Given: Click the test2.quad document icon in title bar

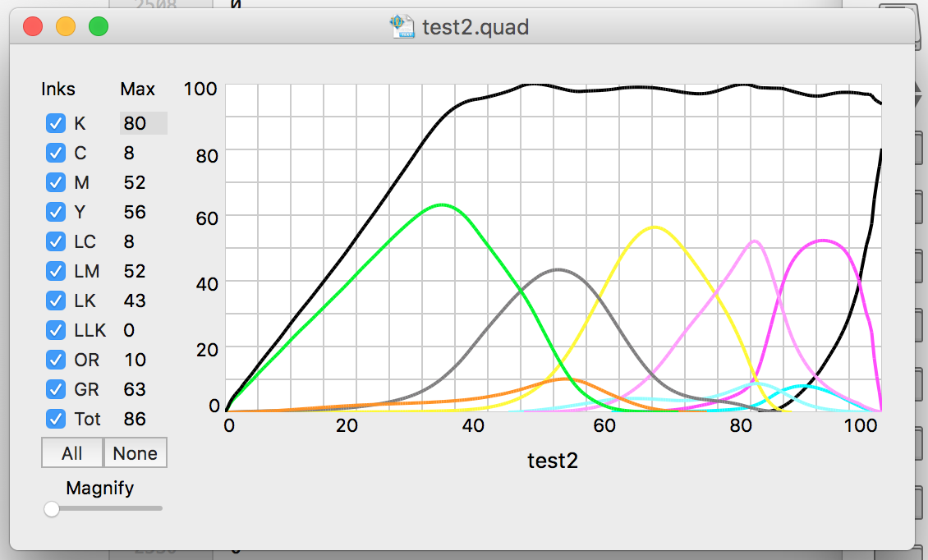Looking at the screenshot, I should [402, 27].
